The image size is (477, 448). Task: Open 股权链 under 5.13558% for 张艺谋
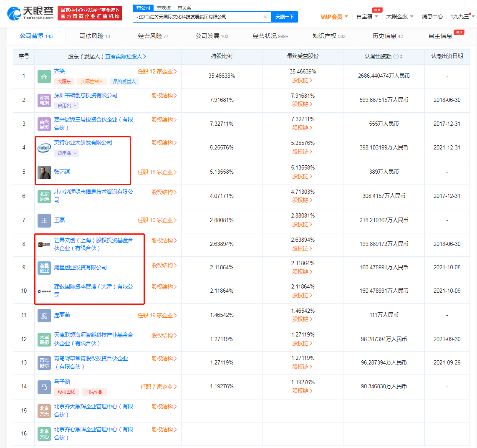(x=302, y=177)
